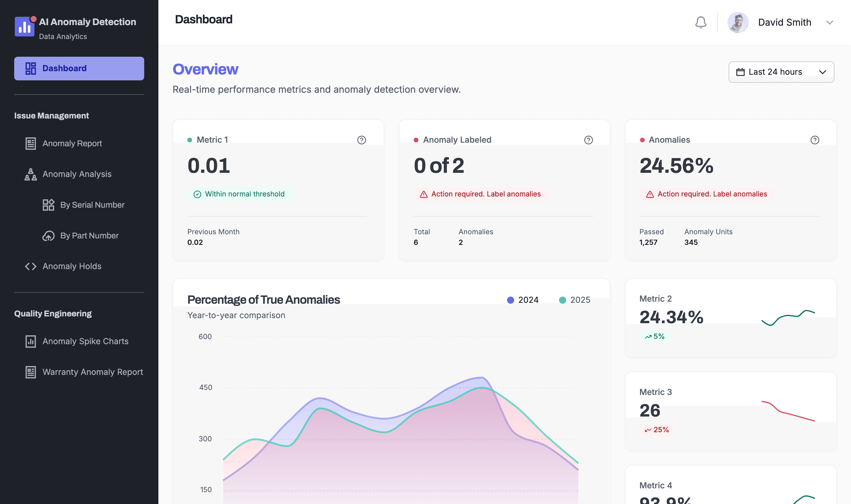The width and height of the screenshot is (851, 504).
Task: Open the Warranty Anomaly Report page
Action: pyautogui.click(x=92, y=372)
